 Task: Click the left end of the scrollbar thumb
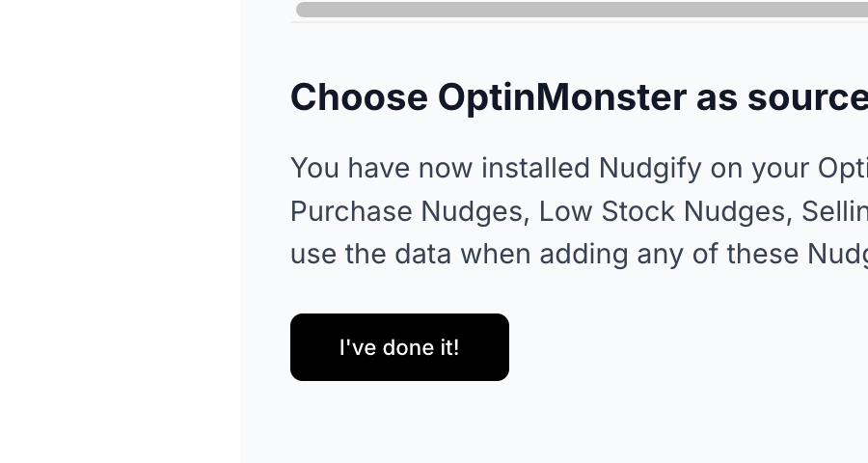(304, 10)
